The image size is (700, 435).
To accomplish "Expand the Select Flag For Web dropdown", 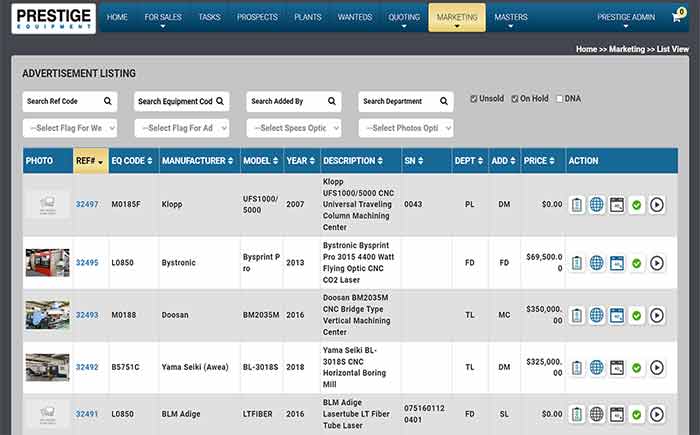I will 70,128.
